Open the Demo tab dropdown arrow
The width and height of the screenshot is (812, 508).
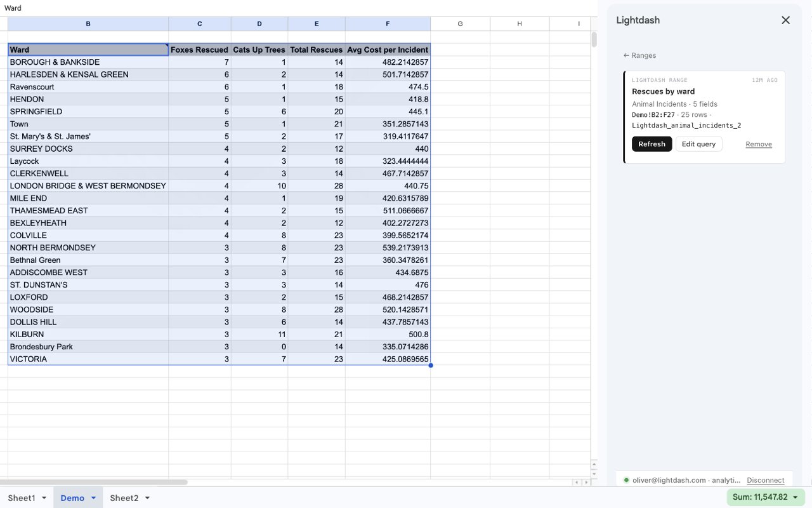[93, 498]
